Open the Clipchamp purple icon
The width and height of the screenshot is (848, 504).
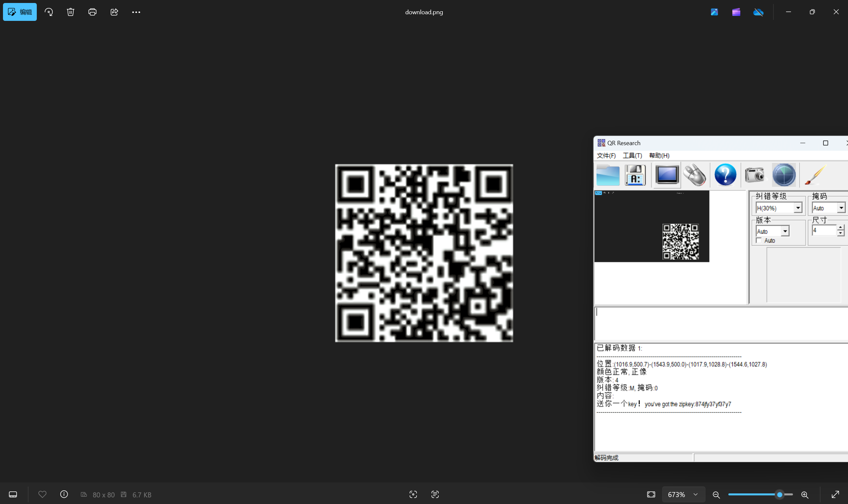point(736,12)
